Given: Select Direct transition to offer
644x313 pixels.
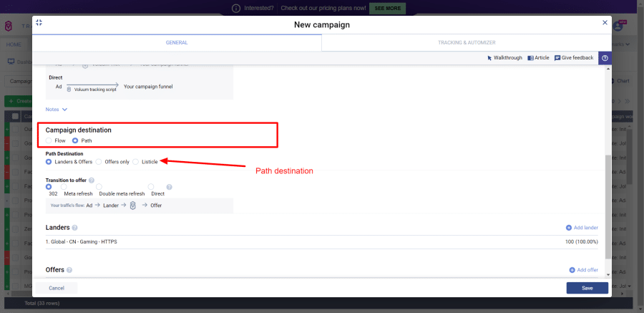Looking at the screenshot, I should pyautogui.click(x=151, y=187).
